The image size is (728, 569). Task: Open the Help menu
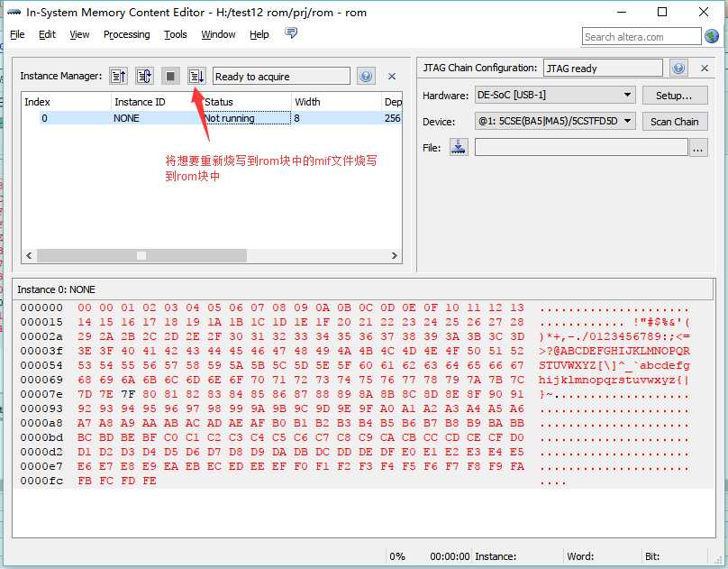[259, 34]
